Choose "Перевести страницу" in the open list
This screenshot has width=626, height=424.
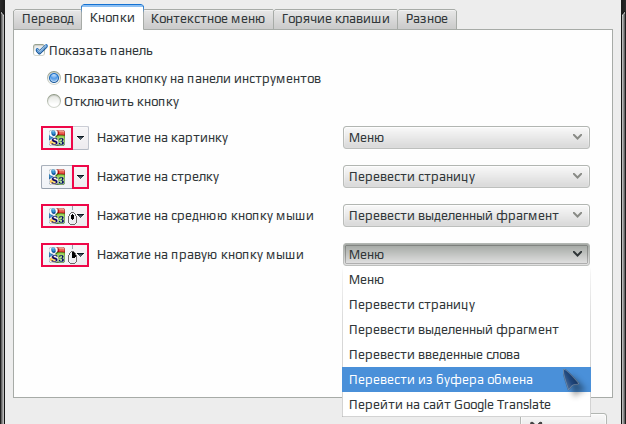[x=466, y=305]
